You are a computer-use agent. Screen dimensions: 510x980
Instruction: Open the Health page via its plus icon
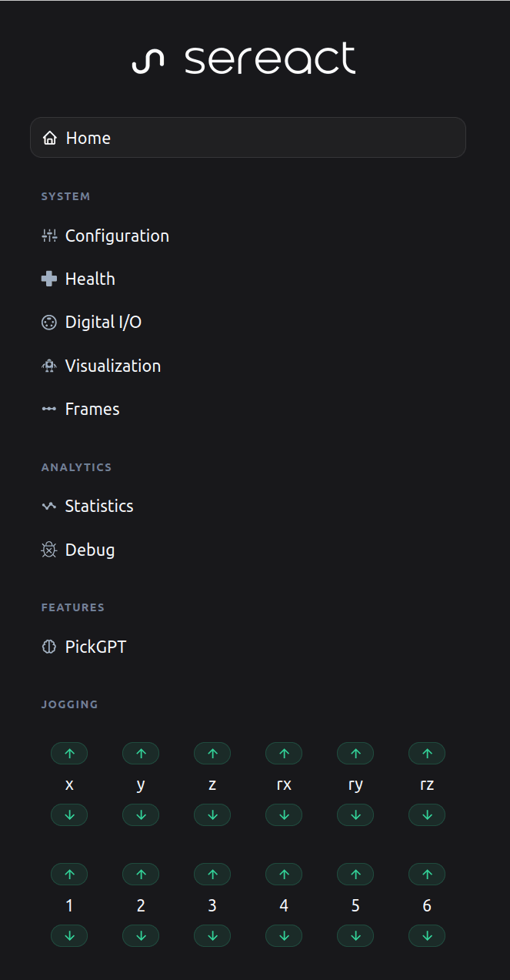pyautogui.click(x=49, y=279)
